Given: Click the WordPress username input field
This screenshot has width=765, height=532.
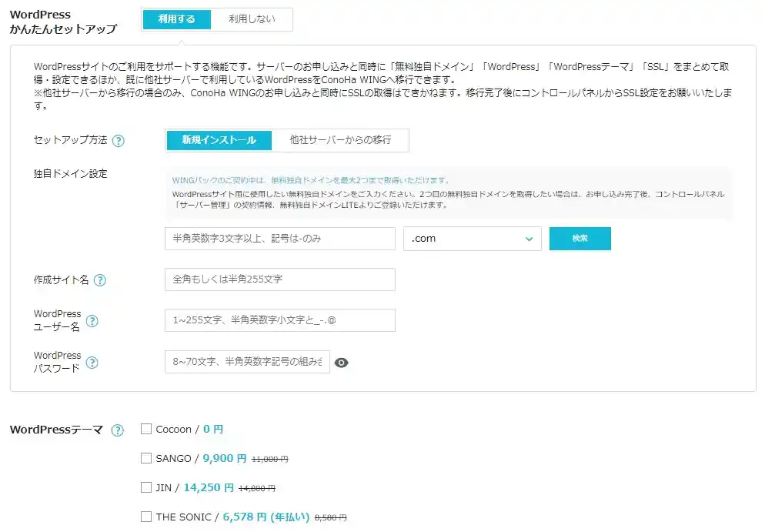Looking at the screenshot, I should coord(280,320).
